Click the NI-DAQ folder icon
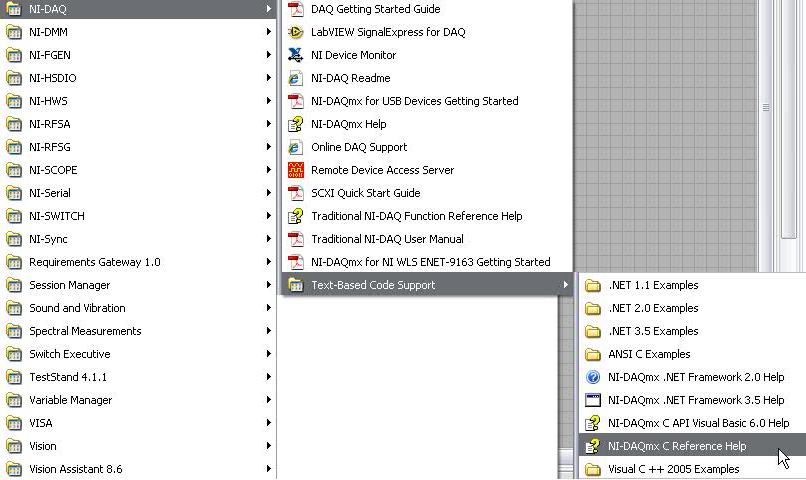The image size is (806, 480). point(14,9)
